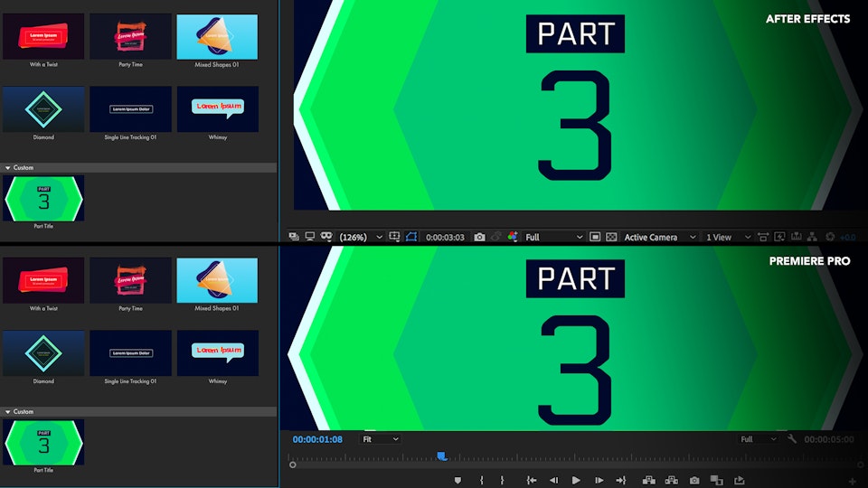Open the Fit zoom level dropdown in Premiere
This screenshot has height=488, width=868.
pos(380,439)
